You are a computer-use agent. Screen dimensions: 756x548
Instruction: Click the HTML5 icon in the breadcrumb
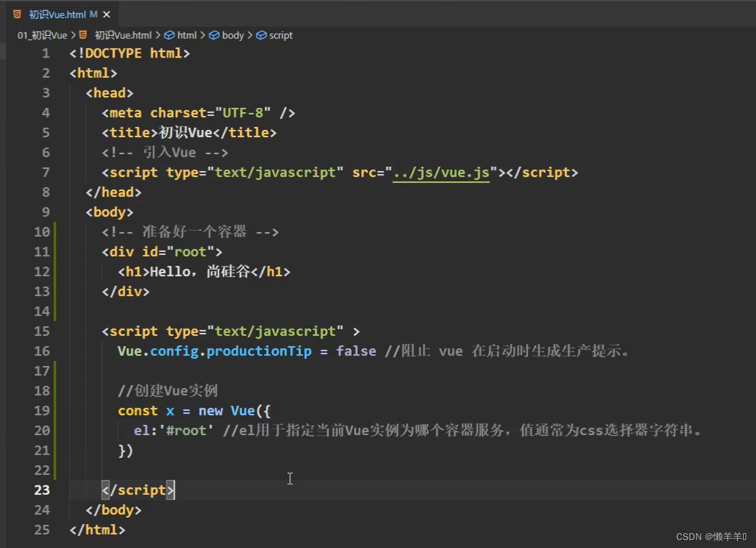pyautogui.click(x=83, y=36)
